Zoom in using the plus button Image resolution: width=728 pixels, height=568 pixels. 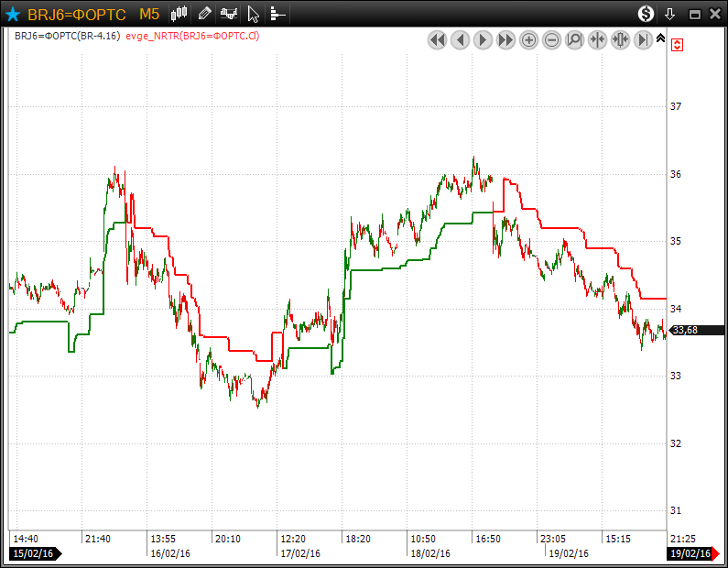point(528,40)
